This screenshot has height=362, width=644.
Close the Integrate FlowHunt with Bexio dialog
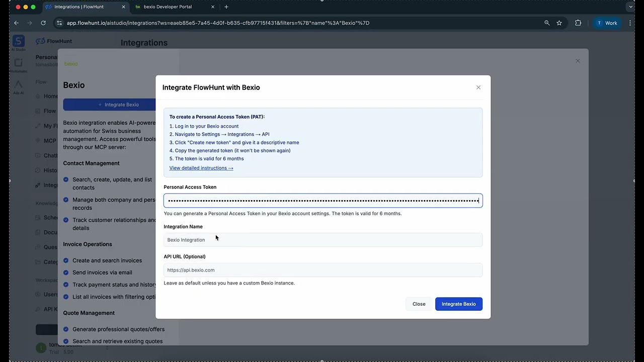point(478,87)
